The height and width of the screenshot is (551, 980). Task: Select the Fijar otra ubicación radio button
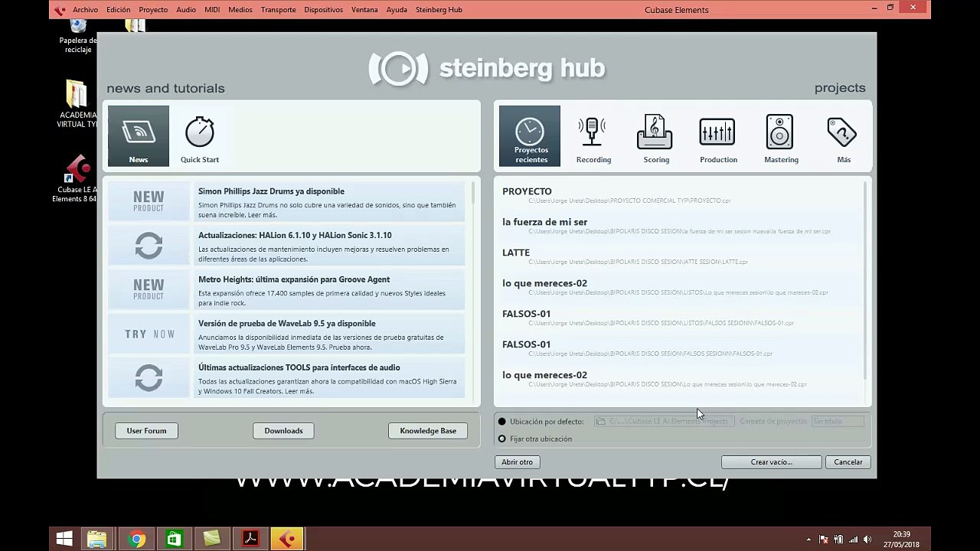[502, 439]
